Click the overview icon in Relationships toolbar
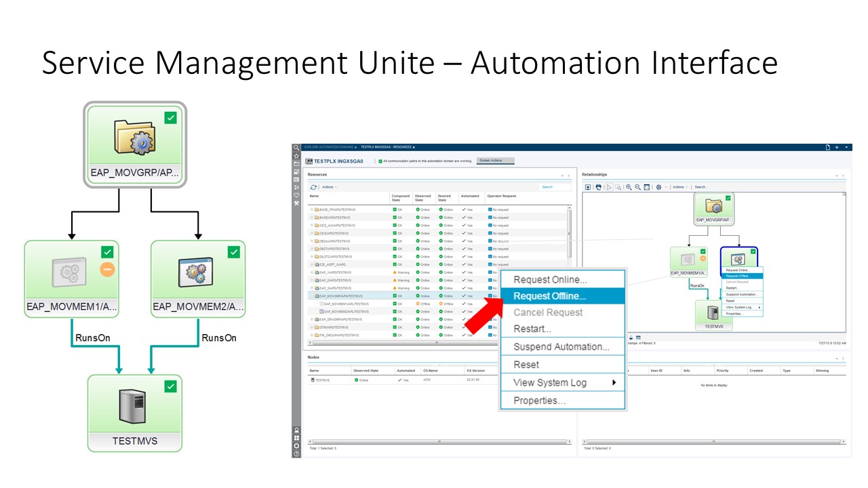Viewport: 868px width, 488px height. coord(587,186)
